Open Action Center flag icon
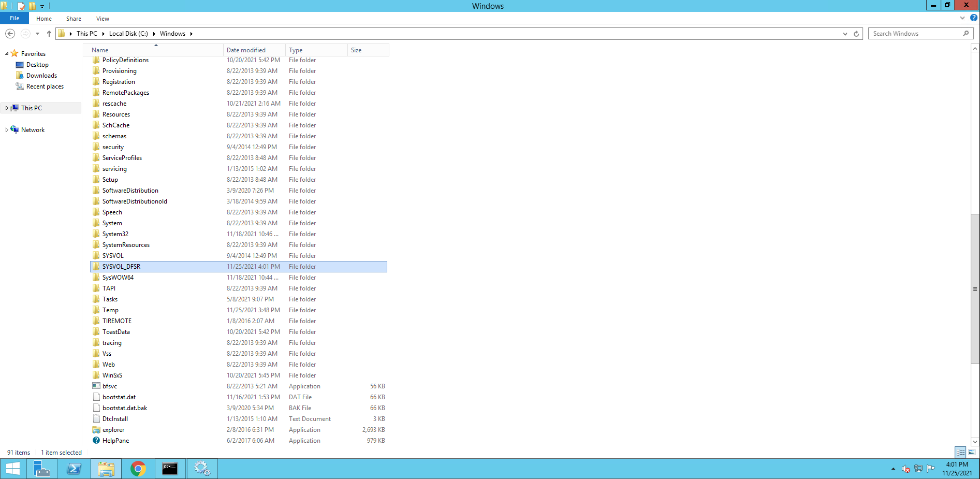The image size is (980, 479). [x=930, y=469]
